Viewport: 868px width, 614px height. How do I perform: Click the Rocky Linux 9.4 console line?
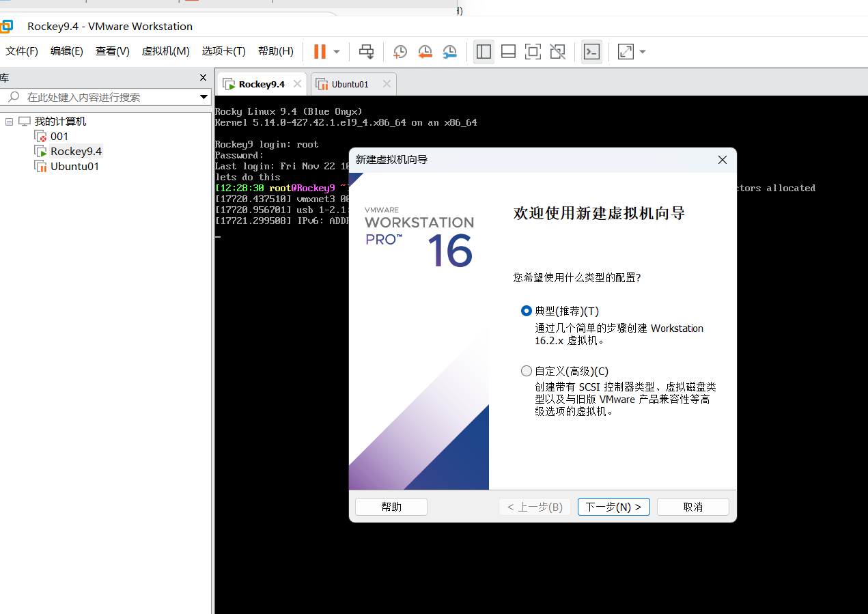[x=289, y=111]
